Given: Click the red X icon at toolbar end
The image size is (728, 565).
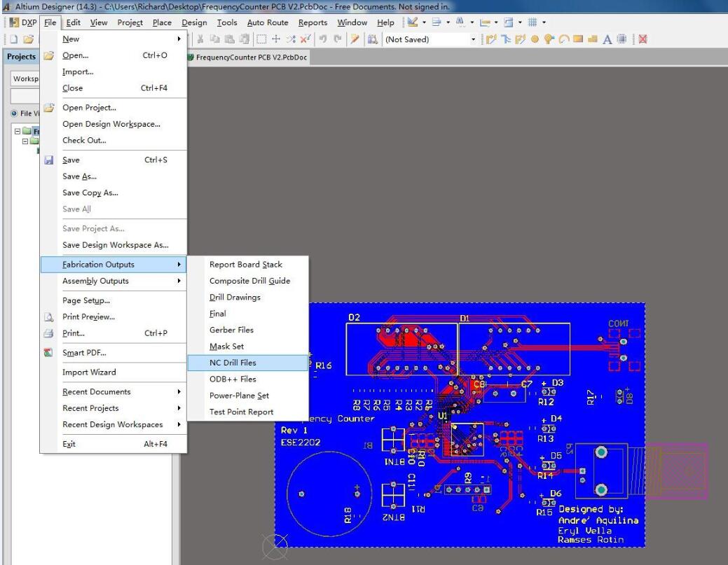Looking at the screenshot, I should click(x=642, y=39).
